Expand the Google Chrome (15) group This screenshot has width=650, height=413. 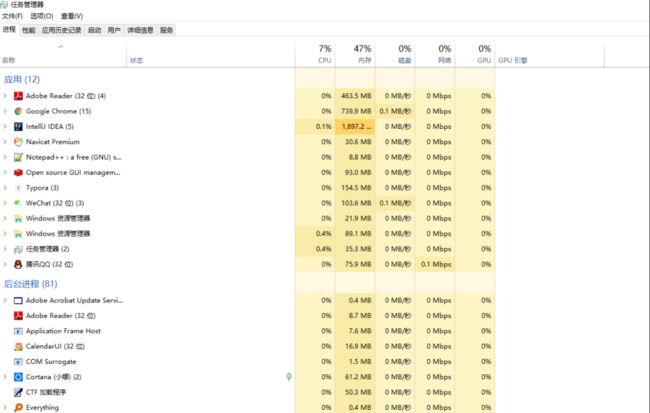[x=5, y=112]
